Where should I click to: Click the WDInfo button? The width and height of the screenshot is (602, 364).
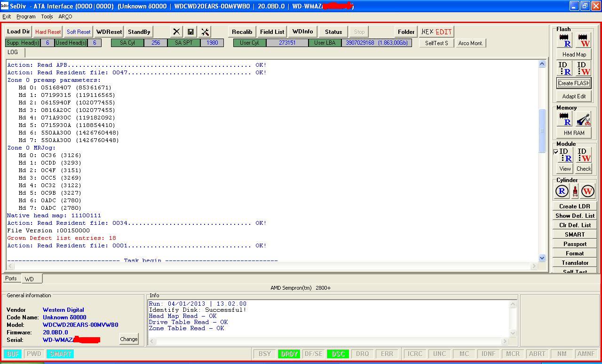click(x=302, y=32)
